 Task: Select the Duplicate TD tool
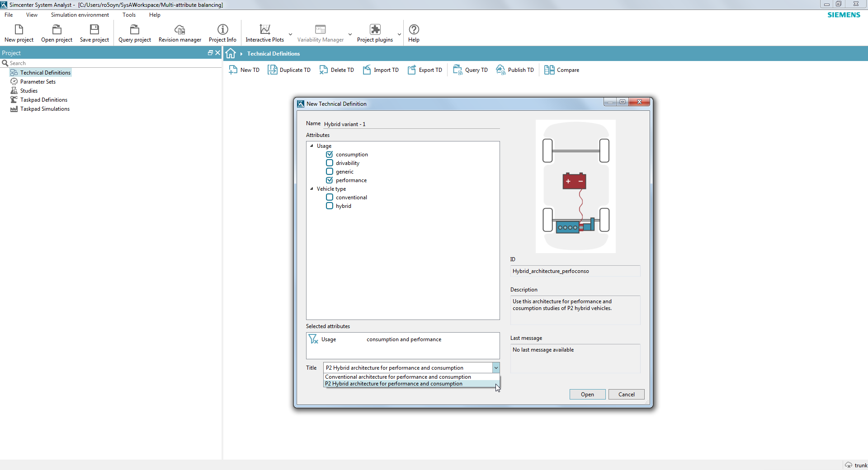pos(289,70)
